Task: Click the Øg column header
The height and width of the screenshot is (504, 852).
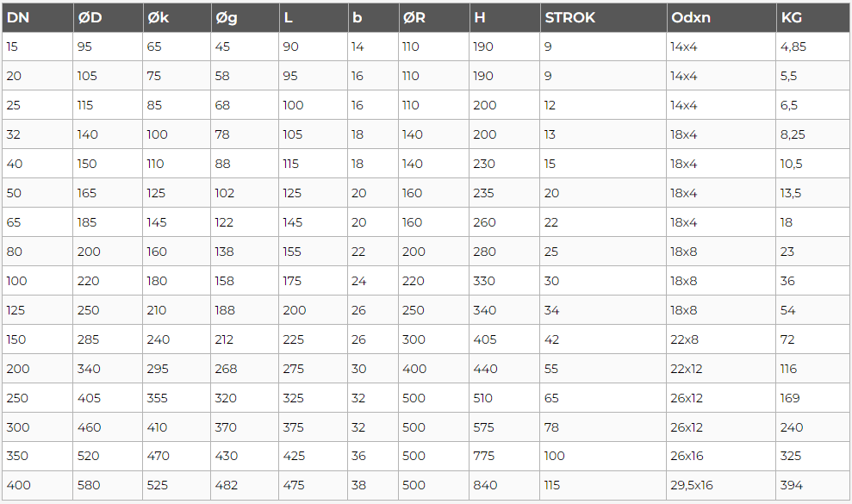Action: [245, 17]
